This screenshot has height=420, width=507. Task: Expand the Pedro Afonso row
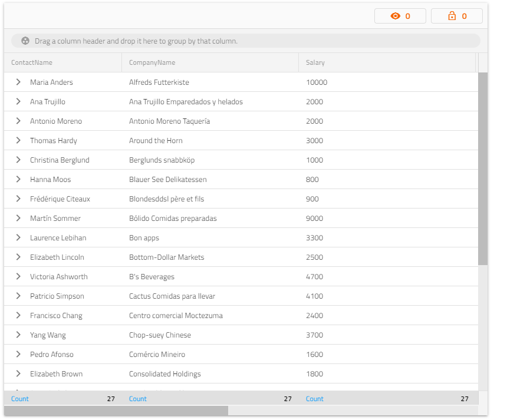(17, 354)
